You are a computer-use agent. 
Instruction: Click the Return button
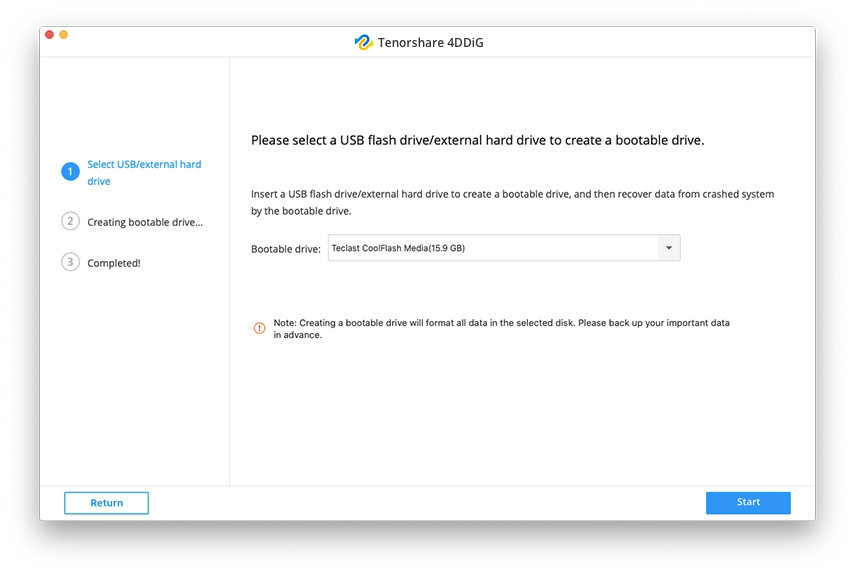(x=106, y=503)
